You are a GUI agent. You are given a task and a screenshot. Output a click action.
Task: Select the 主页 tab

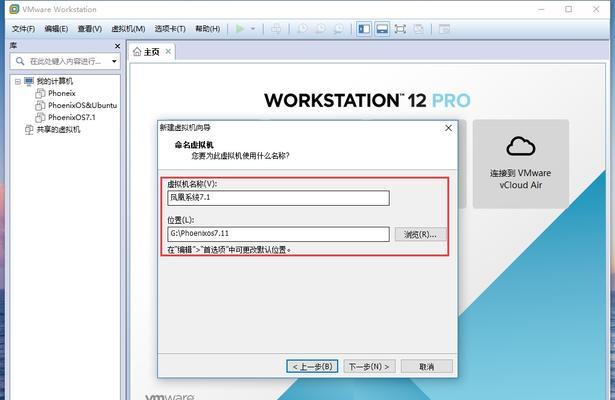(x=151, y=52)
